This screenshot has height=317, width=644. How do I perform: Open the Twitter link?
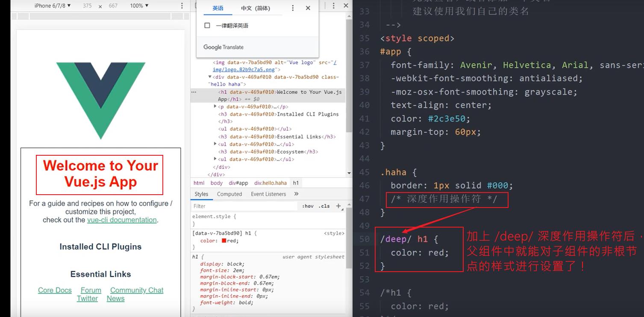(87, 299)
